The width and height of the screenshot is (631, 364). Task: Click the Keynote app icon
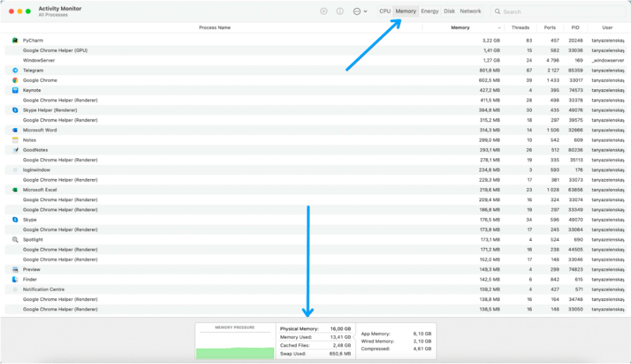click(x=15, y=90)
